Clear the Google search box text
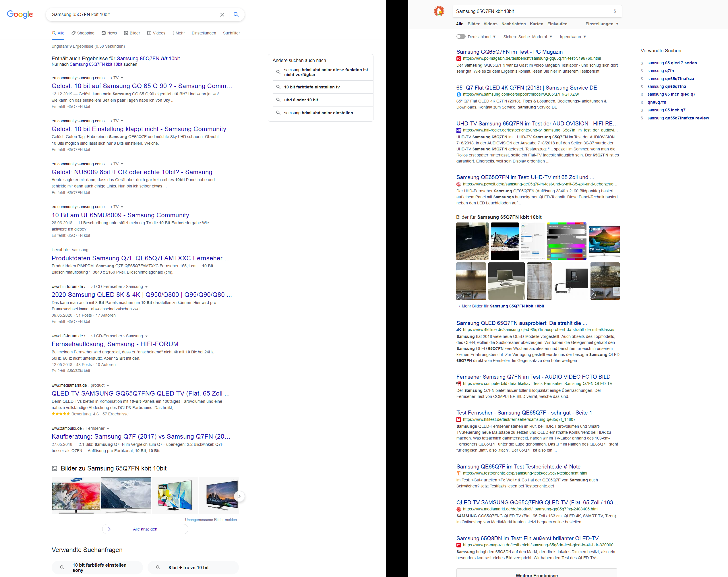Screen dimensions: 728x577 (222, 15)
